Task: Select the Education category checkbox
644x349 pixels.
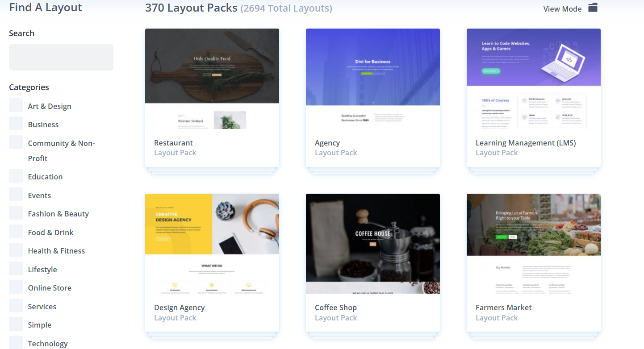Action: click(16, 176)
